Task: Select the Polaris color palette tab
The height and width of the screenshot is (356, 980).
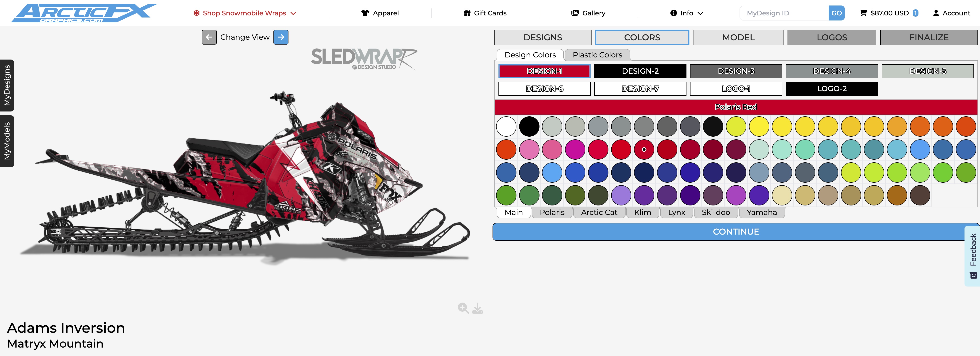Action: [x=552, y=212]
